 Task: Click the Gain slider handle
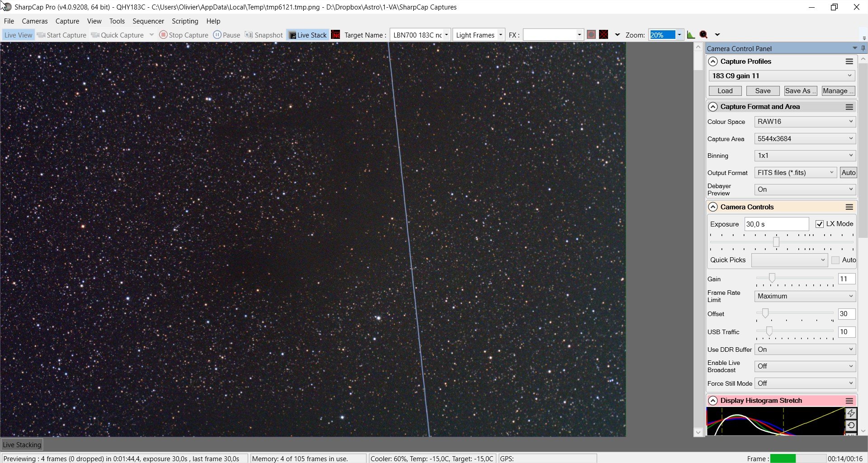point(772,278)
